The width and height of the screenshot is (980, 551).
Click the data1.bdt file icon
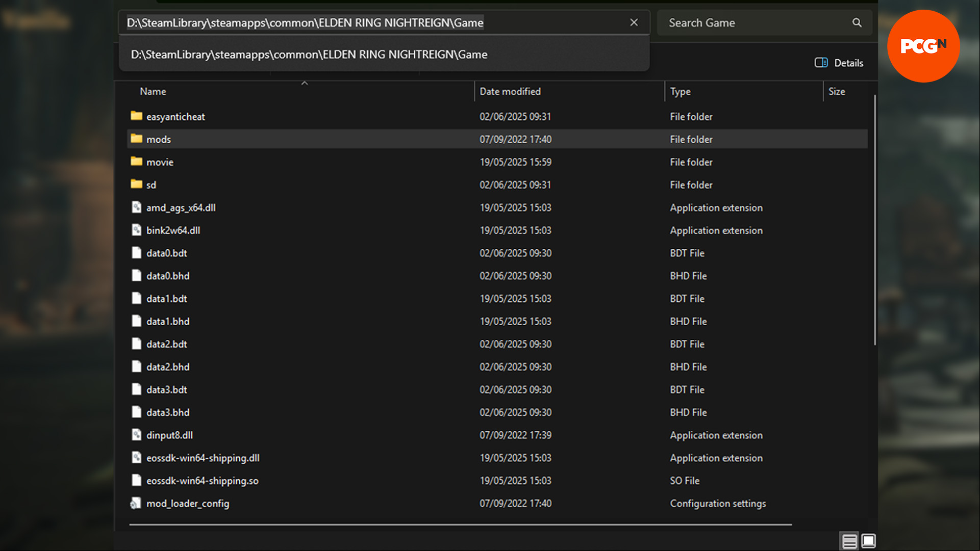pyautogui.click(x=136, y=298)
